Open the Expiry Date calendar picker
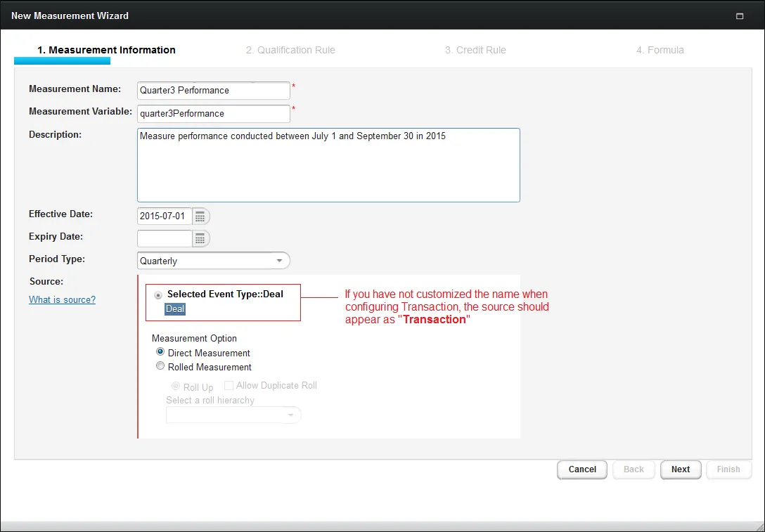 (x=200, y=238)
